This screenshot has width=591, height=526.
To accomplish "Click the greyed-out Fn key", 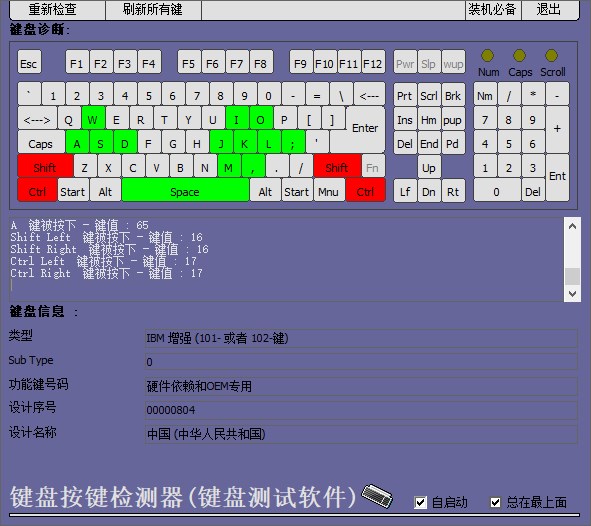I will point(373,166).
